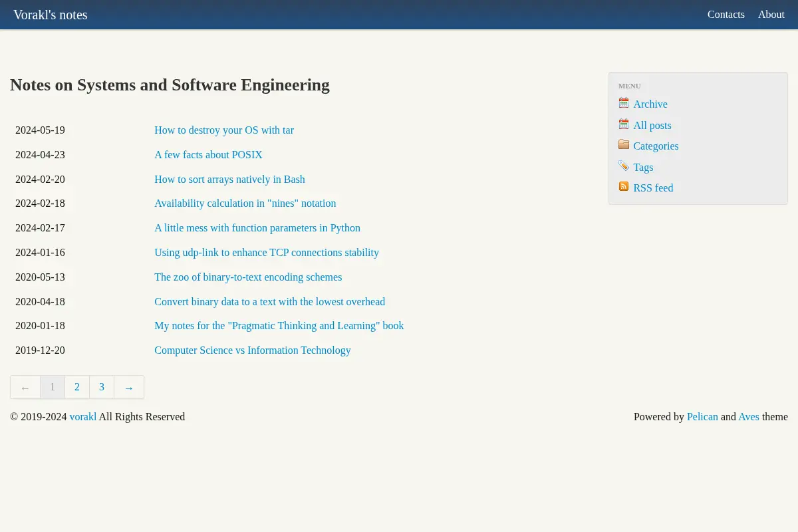The width and height of the screenshot is (798, 532).
Task: Click the Vorakl's notes site title
Action: [x=51, y=15]
